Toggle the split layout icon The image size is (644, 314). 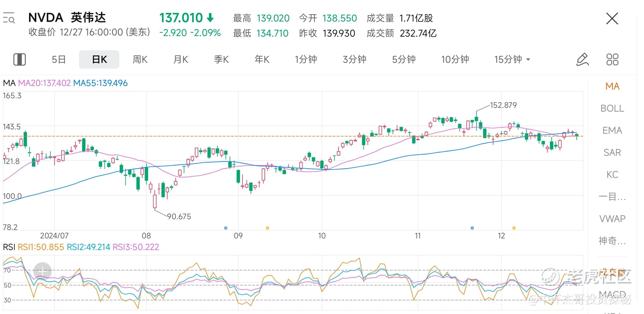point(19,60)
